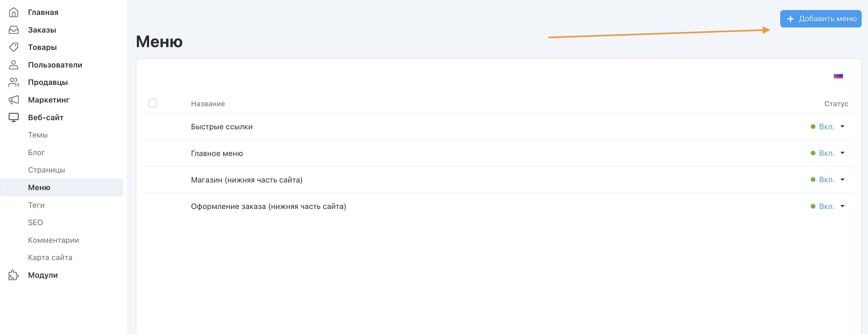
Task: Open the Главное меню entry
Action: click(217, 154)
